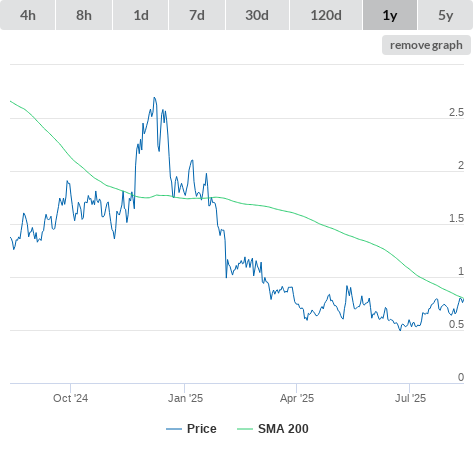This screenshot has width=474, height=455.
Task: Click the 1.5 y-axis value
Action: pyautogui.click(x=456, y=218)
